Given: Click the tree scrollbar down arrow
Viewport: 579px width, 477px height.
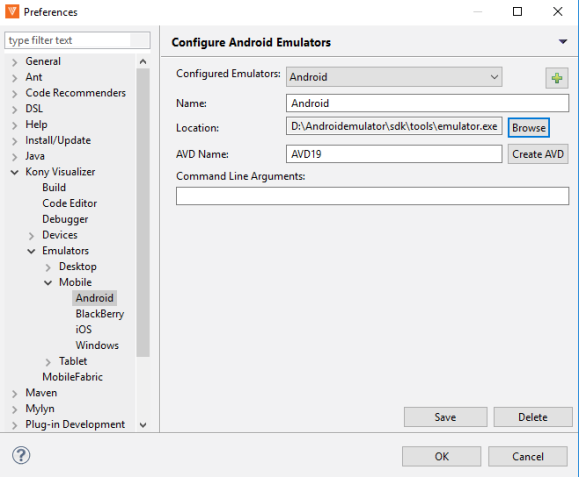Looking at the screenshot, I should coord(143,425).
